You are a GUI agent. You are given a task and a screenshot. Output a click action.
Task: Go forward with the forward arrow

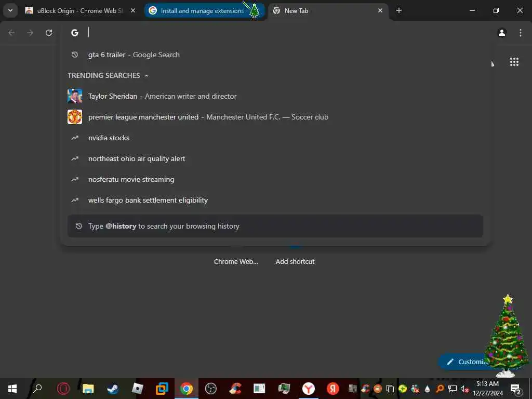point(30,33)
